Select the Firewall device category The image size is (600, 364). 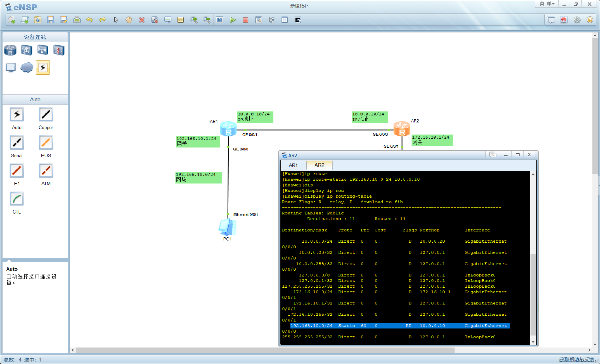click(59, 50)
